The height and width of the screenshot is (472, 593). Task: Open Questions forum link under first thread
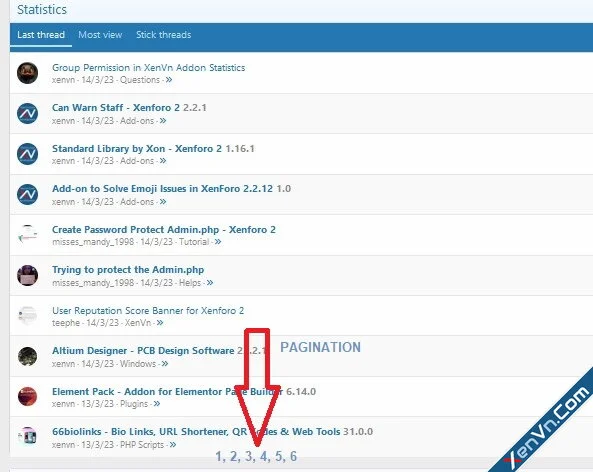pyautogui.click(x=140, y=80)
